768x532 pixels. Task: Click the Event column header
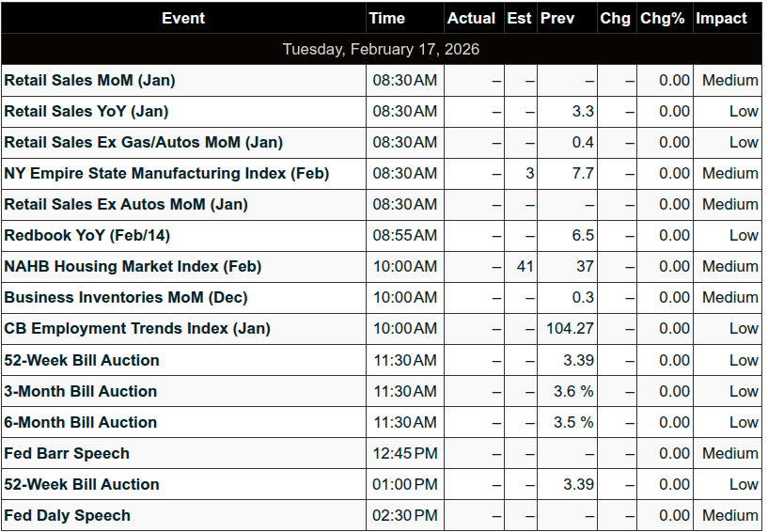(183, 18)
